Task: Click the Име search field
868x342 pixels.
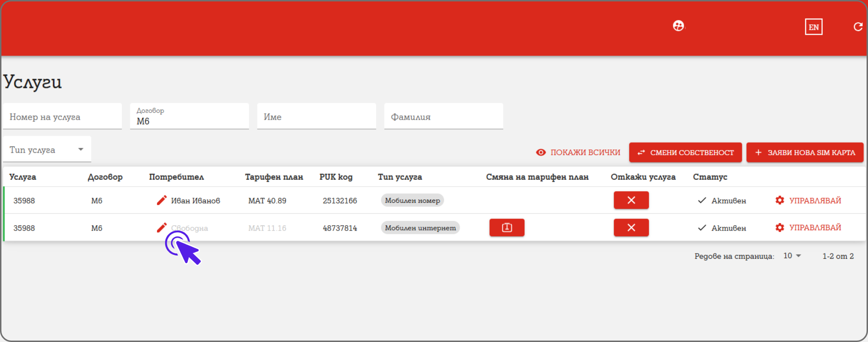Action: tap(316, 117)
